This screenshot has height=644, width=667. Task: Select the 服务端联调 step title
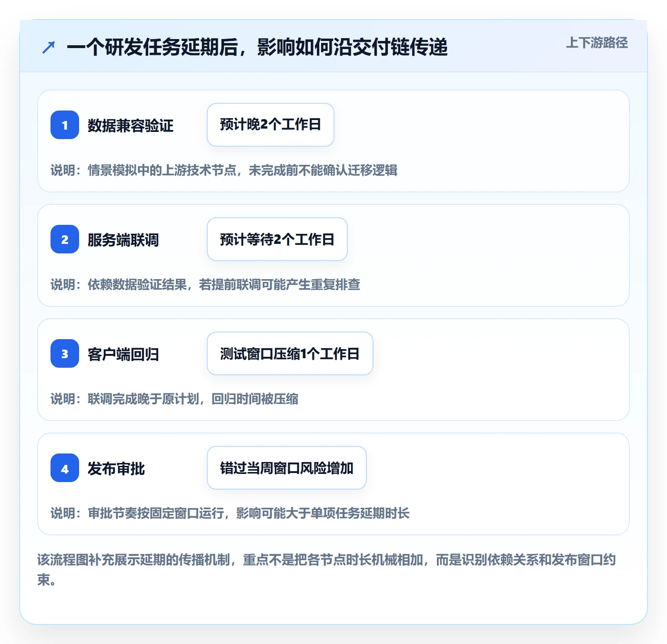pyautogui.click(x=123, y=240)
